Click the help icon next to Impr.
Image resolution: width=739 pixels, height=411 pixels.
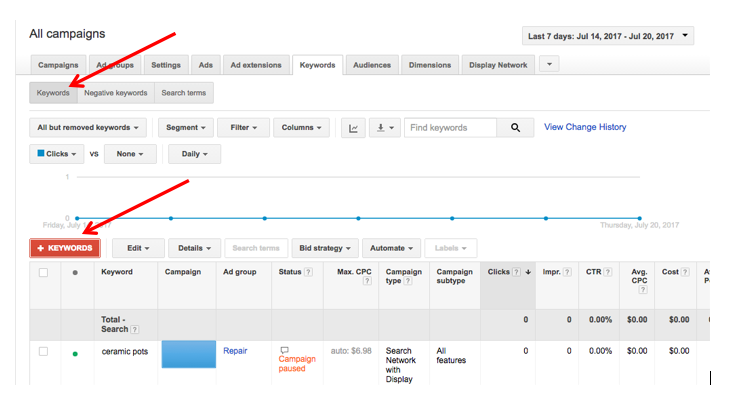tap(567, 272)
